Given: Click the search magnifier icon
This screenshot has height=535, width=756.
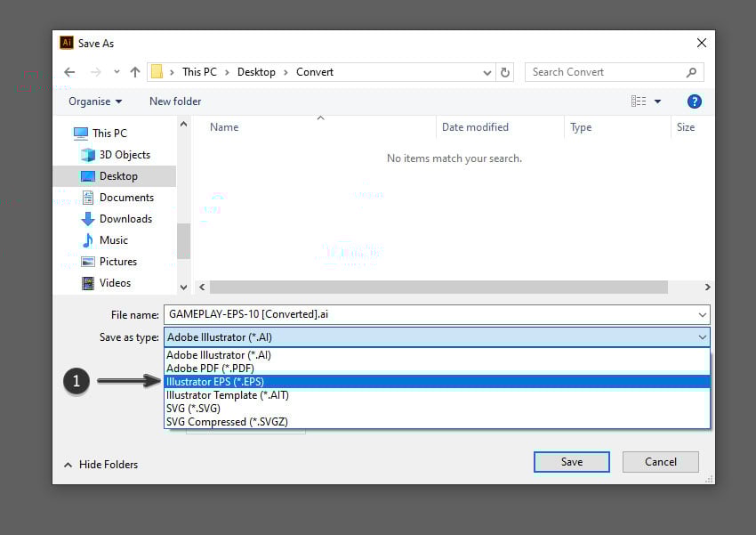Looking at the screenshot, I should (x=691, y=72).
